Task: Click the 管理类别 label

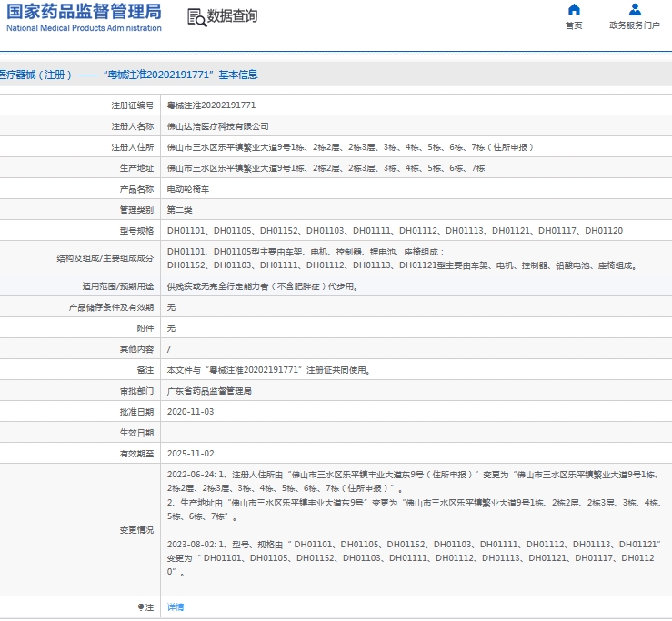Action: (136, 210)
